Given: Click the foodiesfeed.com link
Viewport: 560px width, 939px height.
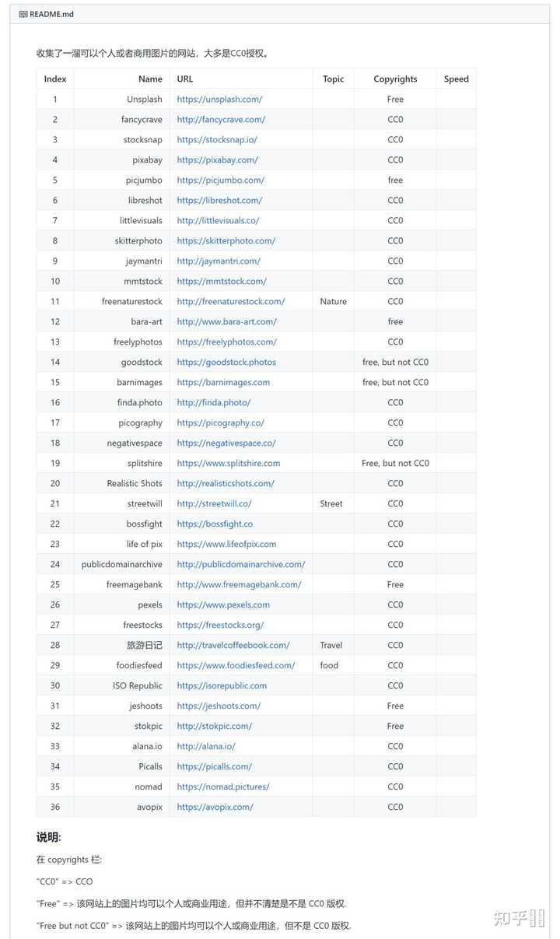Looking at the screenshot, I should click(236, 666).
